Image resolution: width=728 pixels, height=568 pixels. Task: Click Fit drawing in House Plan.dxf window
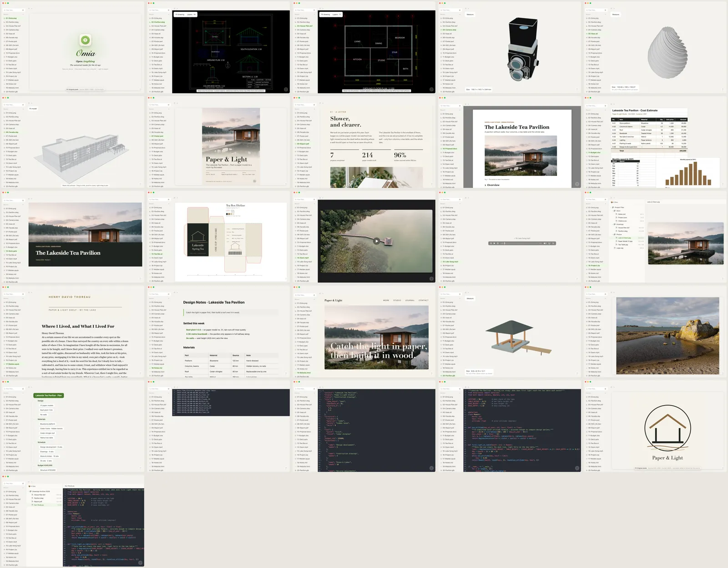[x=326, y=15]
